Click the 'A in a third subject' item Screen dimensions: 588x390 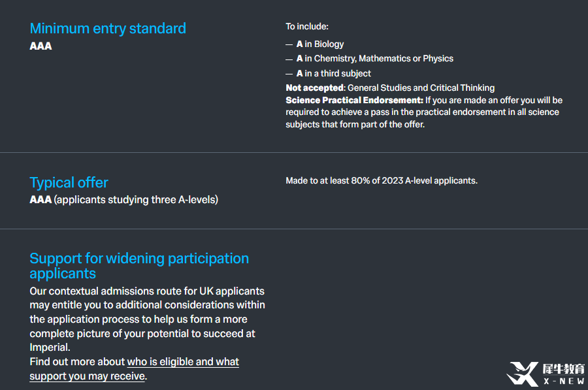click(x=333, y=74)
